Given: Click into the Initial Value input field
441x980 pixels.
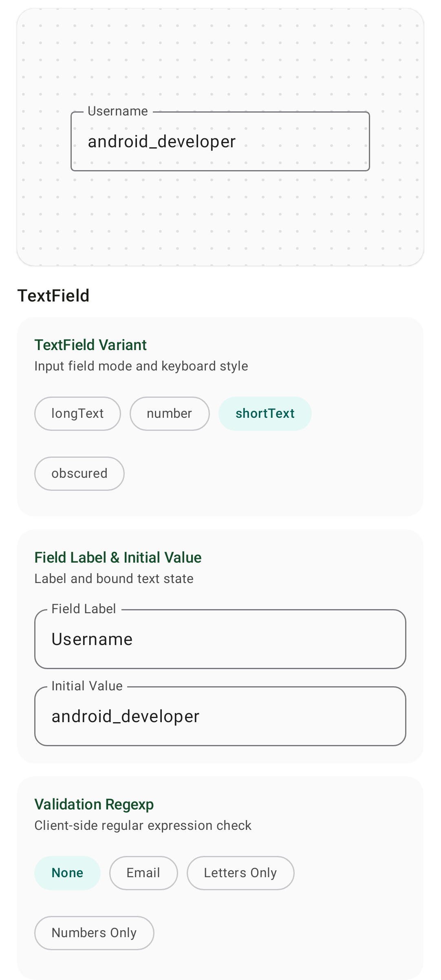Looking at the screenshot, I should [220, 716].
